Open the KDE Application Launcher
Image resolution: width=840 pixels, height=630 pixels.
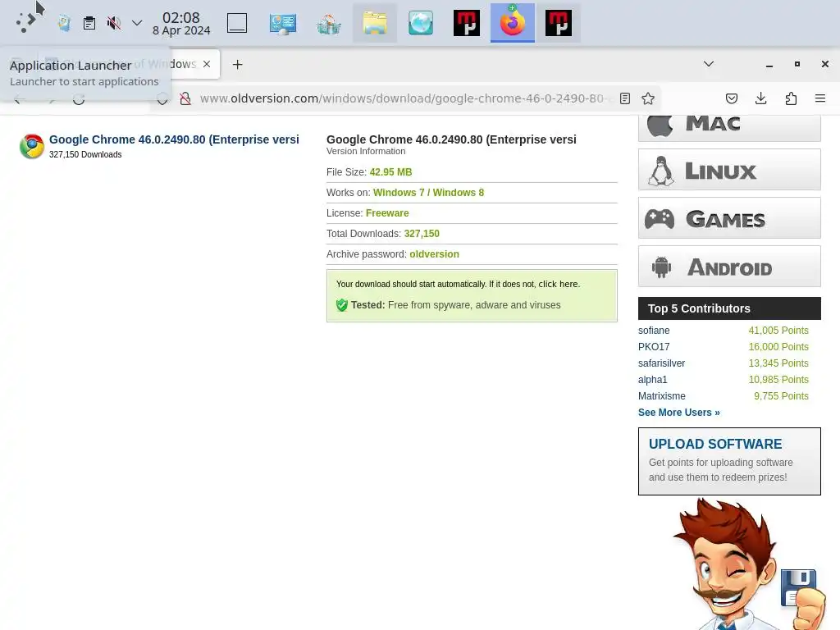[x=25, y=22]
